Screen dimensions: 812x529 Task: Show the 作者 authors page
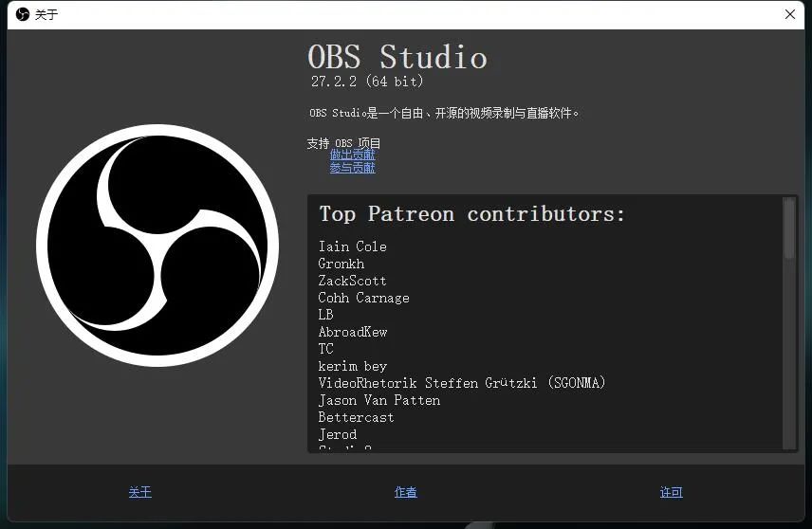click(405, 492)
